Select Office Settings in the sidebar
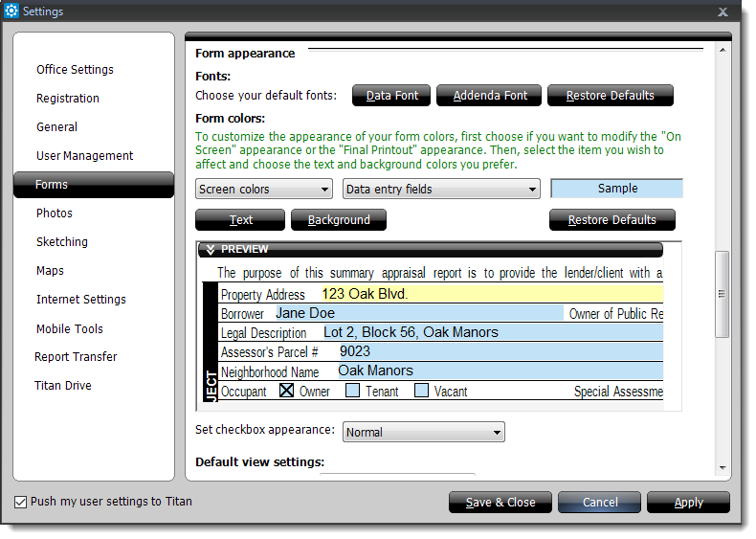 point(75,70)
